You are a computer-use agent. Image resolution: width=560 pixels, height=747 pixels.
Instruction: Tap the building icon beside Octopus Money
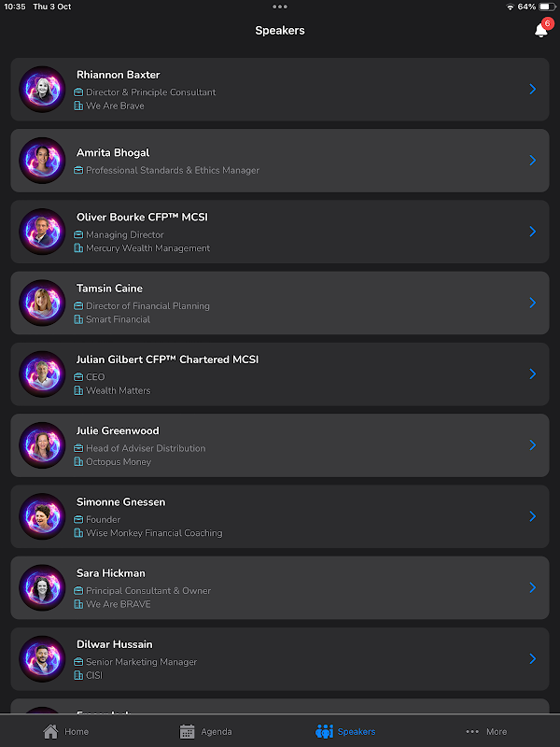pyautogui.click(x=78, y=461)
